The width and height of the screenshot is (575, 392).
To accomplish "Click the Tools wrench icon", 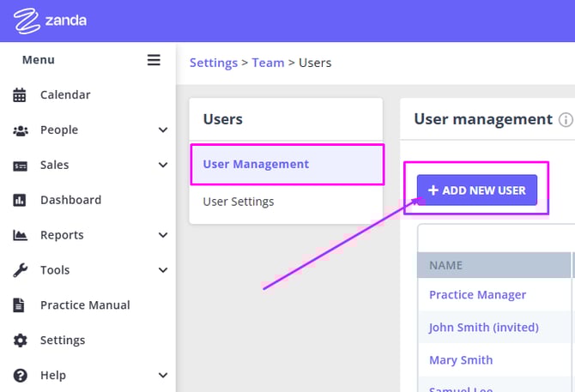I will tap(20, 270).
